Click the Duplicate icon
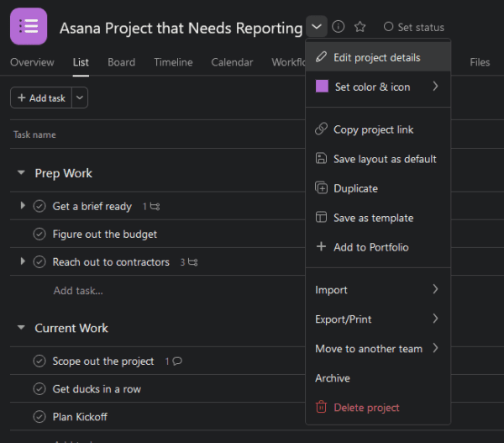Image resolution: width=504 pixels, height=443 pixels. click(x=321, y=188)
